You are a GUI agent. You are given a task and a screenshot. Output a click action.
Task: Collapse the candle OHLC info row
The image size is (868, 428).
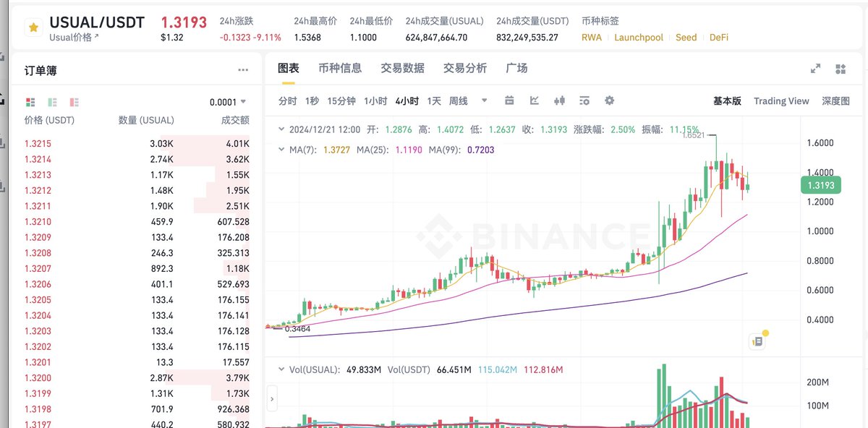coord(282,129)
